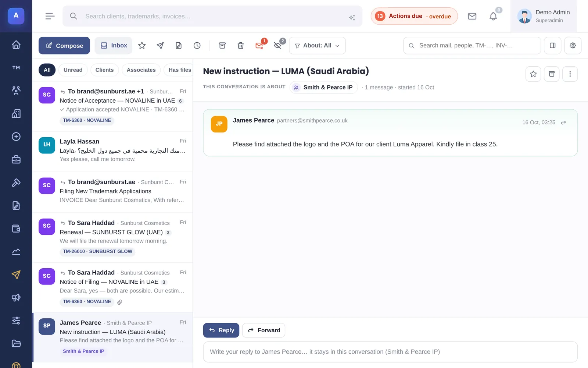Select the Clients filter chip
The width and height of the screenshot is (588, 368).
(x=104, y=70)
